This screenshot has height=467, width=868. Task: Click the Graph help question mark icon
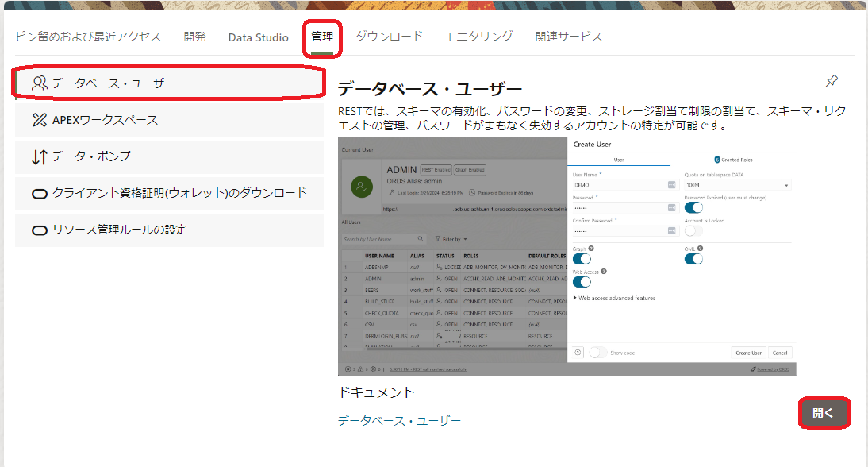[x=593, y=249]
